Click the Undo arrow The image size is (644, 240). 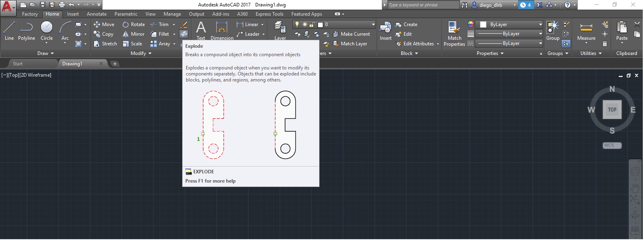click(71, 5)
